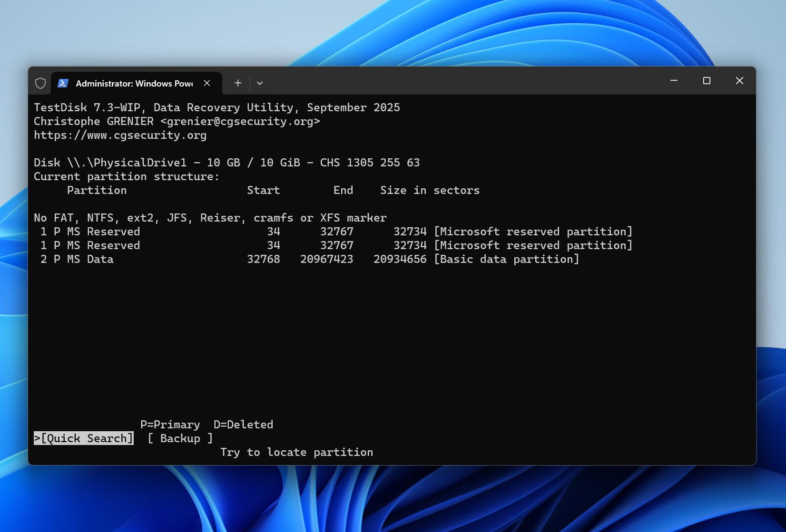
Task: Select the Quick Search option
Action: pyautogui.click(x=84, y=438)
